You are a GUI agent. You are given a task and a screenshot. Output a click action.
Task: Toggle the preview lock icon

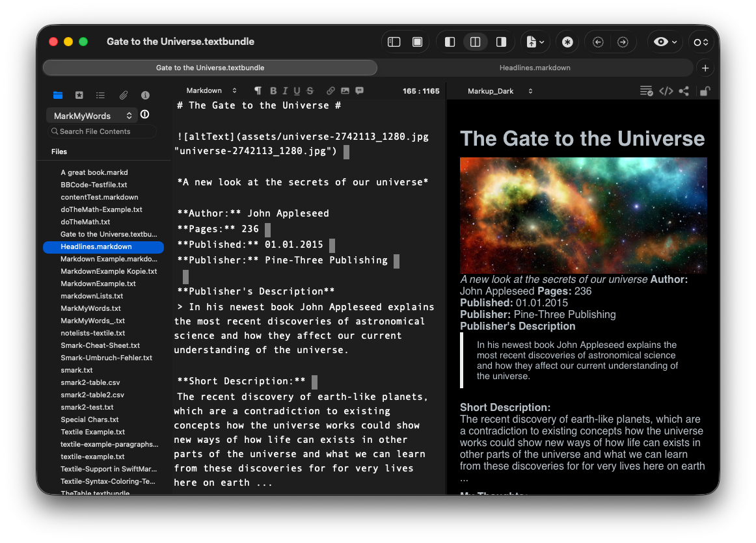pos(705,91)
